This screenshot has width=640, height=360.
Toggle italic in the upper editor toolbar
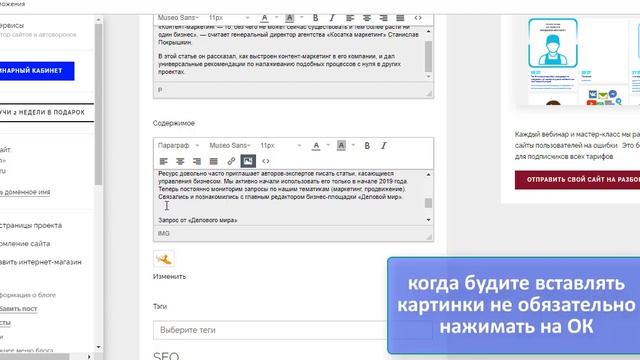332,18
